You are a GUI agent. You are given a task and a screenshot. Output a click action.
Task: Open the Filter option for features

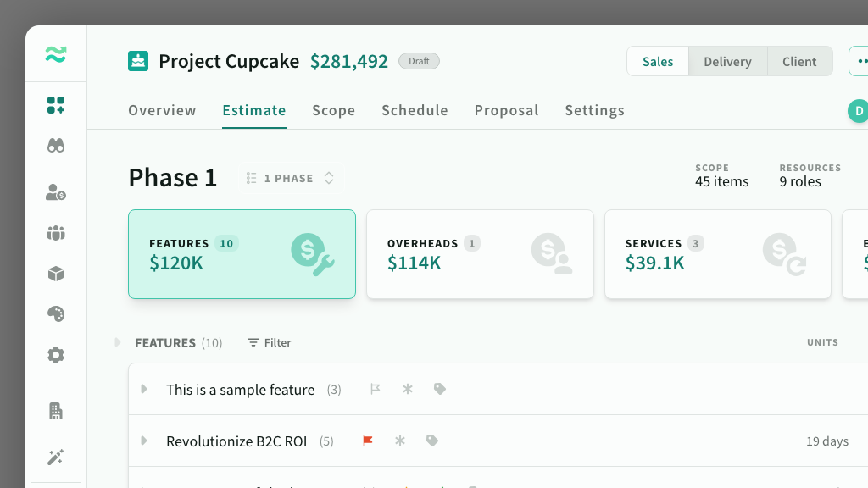pyautogui.click(x=269, y=342)
